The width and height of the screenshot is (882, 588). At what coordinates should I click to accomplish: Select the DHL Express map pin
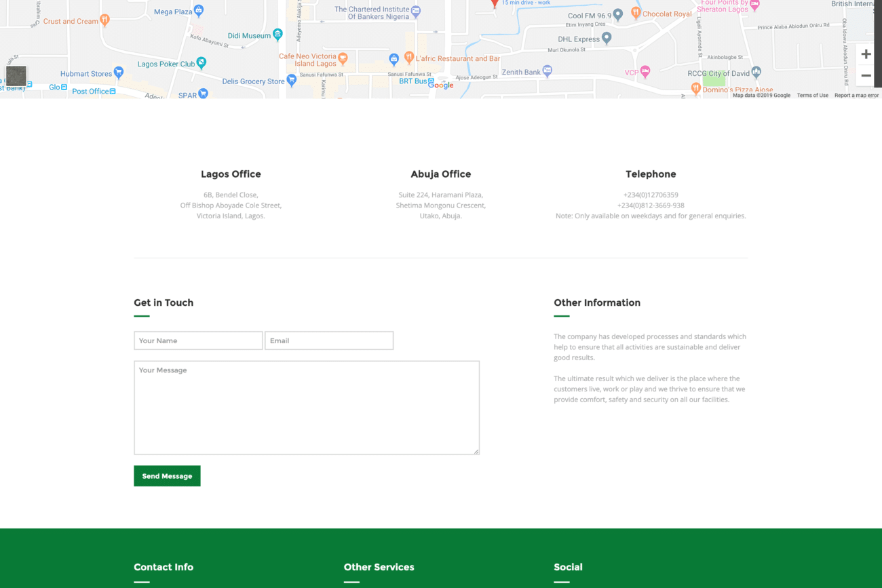coord(607,39)
